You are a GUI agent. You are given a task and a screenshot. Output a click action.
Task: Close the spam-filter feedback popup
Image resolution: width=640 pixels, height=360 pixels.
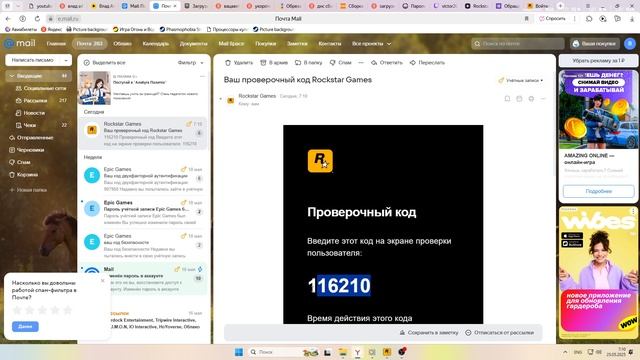click(102, 280)
